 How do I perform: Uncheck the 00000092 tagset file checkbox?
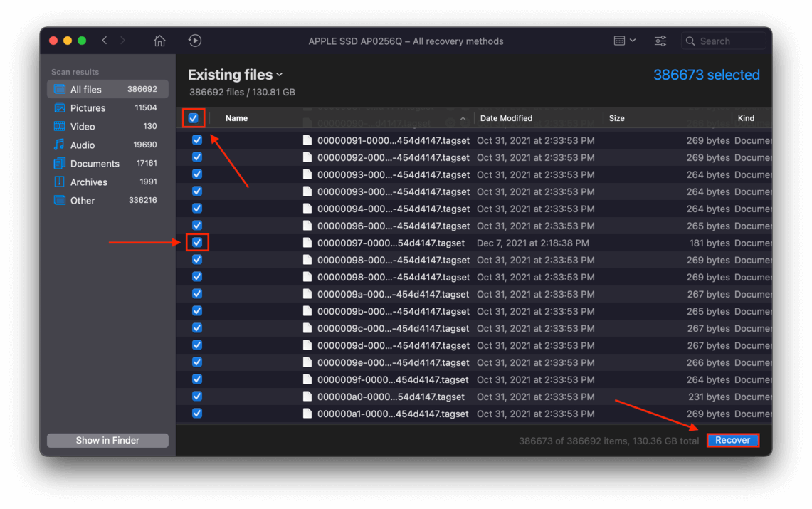point(197,157)
